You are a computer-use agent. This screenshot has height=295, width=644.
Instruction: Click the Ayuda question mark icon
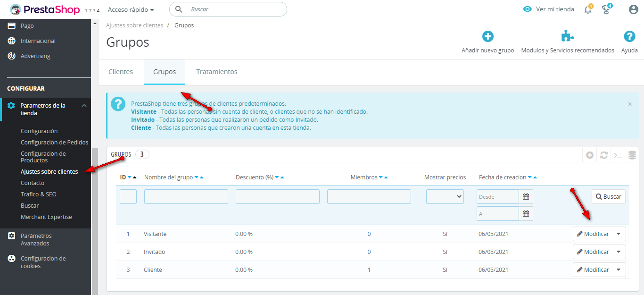tap(629, 36)
